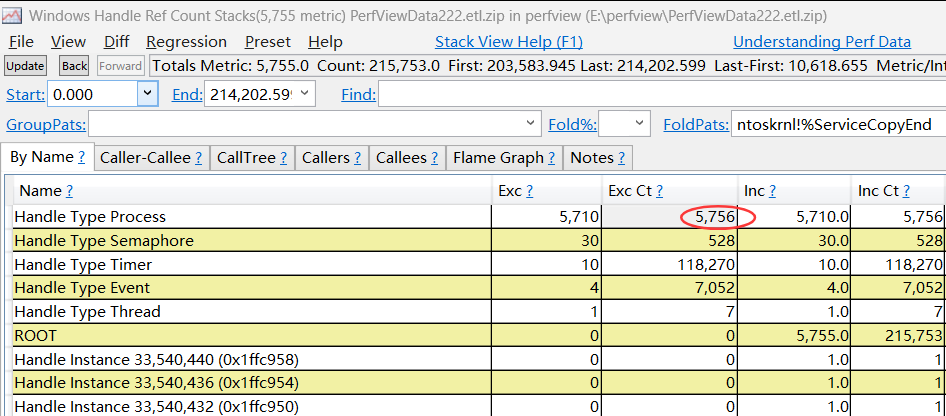Select the Handle Type Semaphore row
This screenshot has height=416, width=946.
pyautogui.click(x=104, y=241)
